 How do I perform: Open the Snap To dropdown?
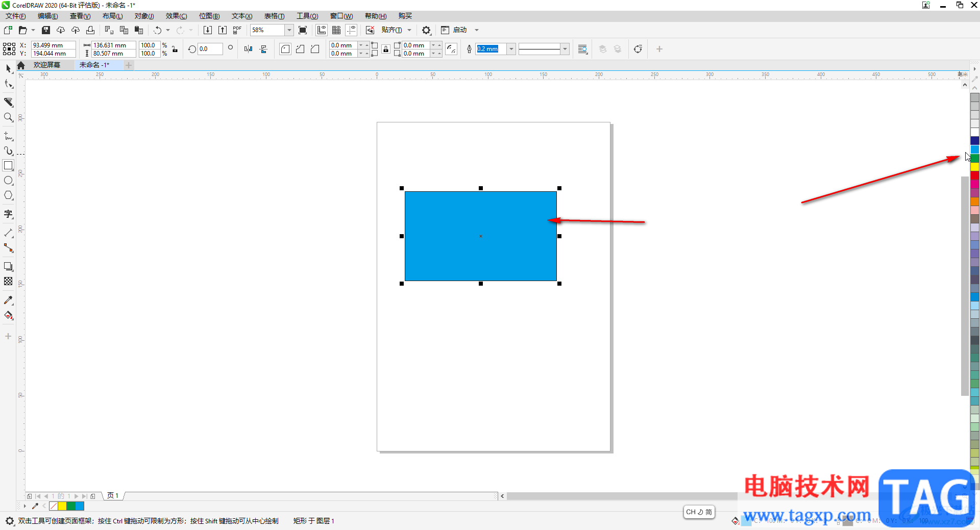click(x=409, y=30)
